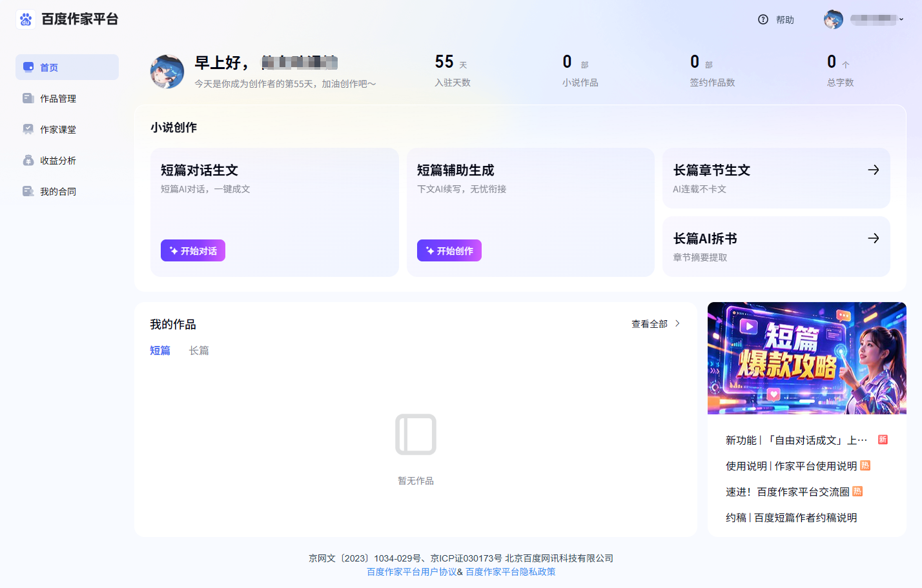
Task: Open the 新功能「自由对话成文」announcement
Action: pos(797,440)
